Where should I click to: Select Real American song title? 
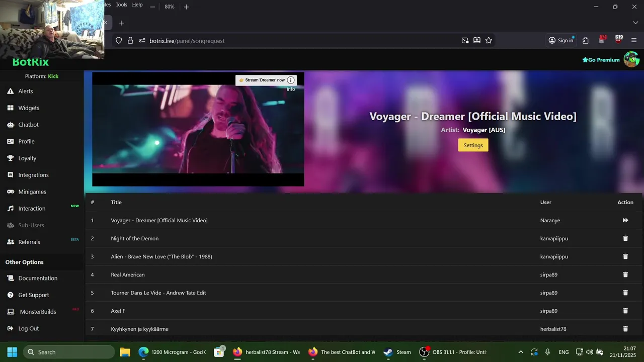point(128,275)
